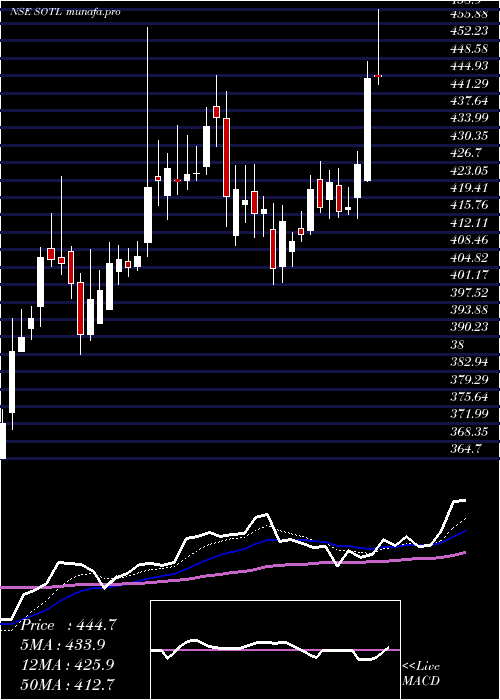Click the 371.99 price label
The height and width of the screenshot is (700, 500).
(x=469, y=414)
